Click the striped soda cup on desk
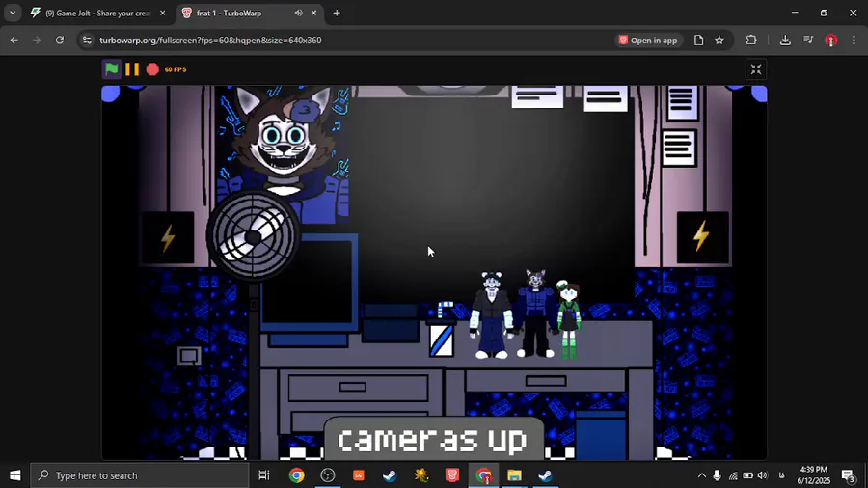868x488 pixels. 442,330
